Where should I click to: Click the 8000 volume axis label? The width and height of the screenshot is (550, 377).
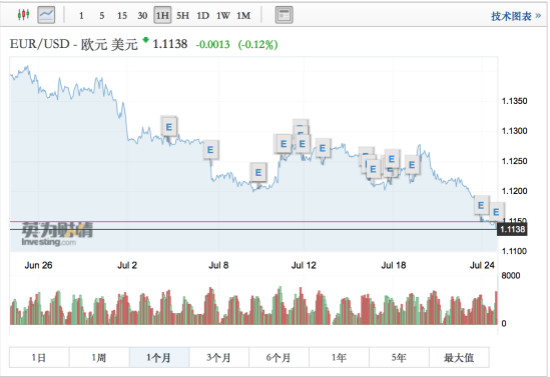point(511,276)
